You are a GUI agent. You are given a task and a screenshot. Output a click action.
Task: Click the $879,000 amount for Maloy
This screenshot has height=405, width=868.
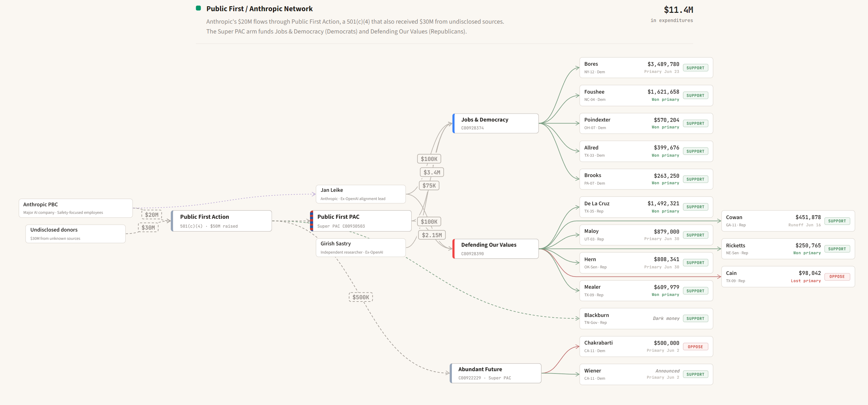[x=666, y=232]
